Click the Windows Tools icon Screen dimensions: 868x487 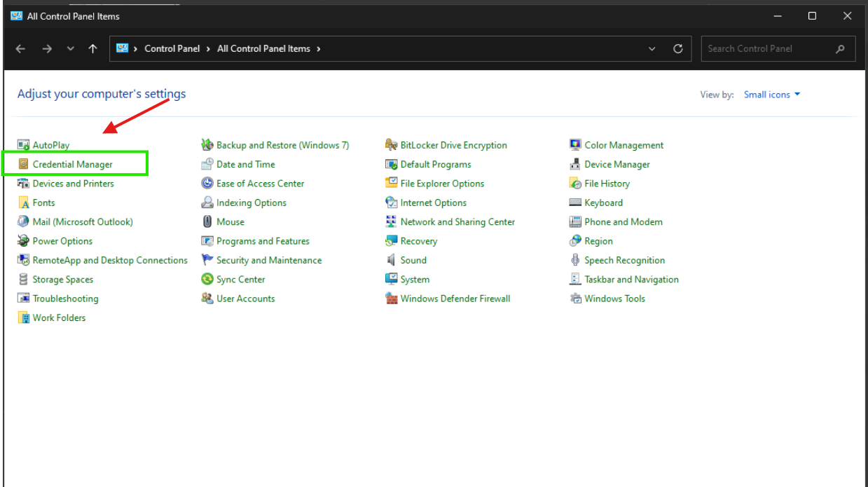click(x=575, y=299)
